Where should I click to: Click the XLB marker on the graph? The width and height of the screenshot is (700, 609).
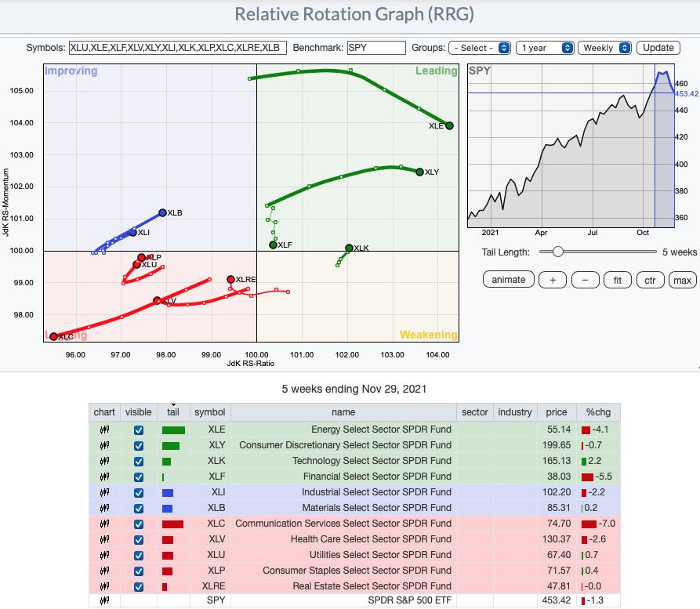pos(162,213)
